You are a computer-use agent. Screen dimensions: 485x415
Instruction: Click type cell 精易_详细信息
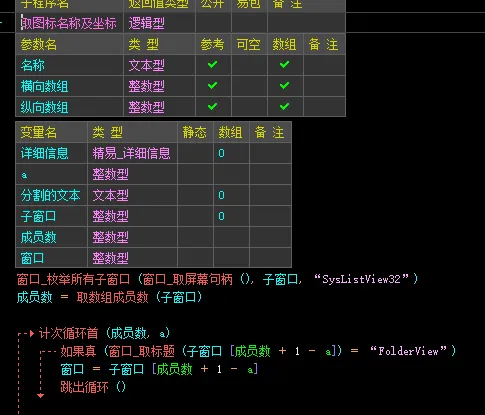(x=131, y=153)
